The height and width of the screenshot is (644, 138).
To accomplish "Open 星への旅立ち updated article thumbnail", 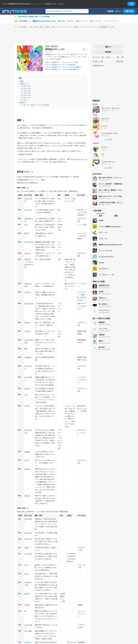I will click(x=95, y=305).
